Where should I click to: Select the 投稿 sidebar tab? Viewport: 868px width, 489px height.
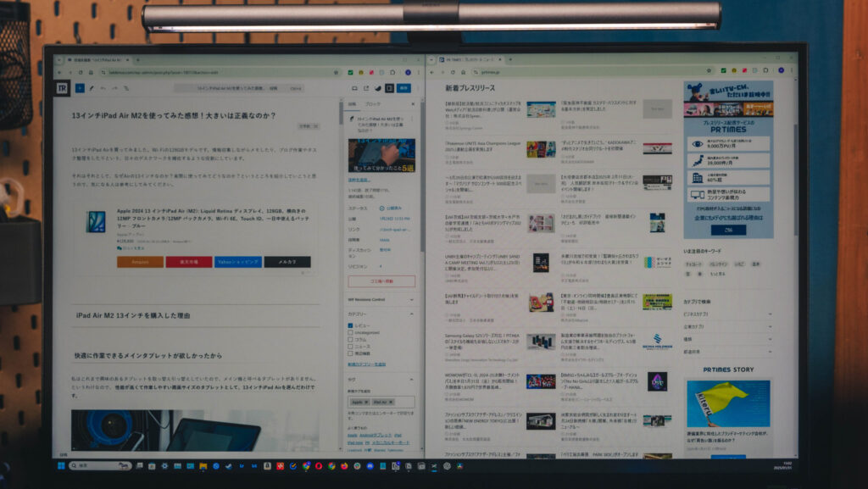(352, 103)
